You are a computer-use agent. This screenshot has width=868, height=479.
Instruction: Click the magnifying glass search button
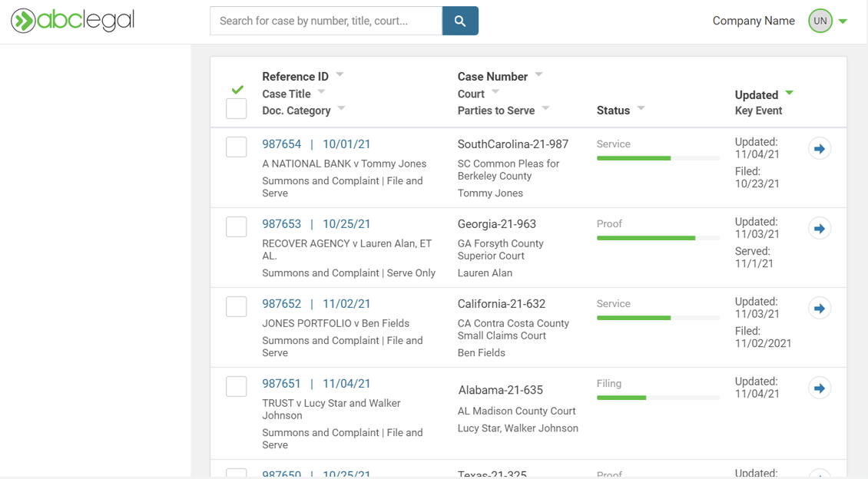click(460, 21)
